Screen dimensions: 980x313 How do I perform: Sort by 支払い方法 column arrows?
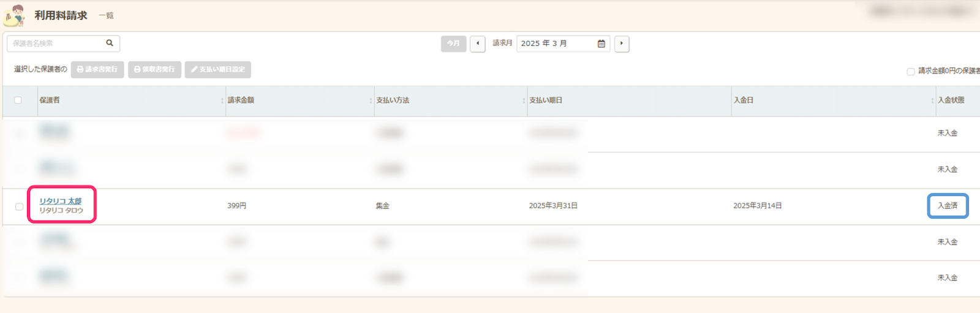click(x=524, y=100)
